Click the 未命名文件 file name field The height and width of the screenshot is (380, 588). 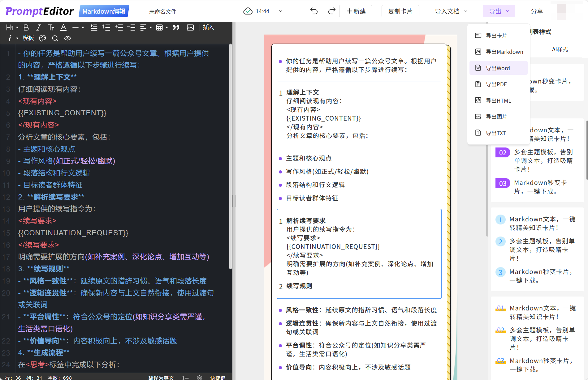(163, 11)
